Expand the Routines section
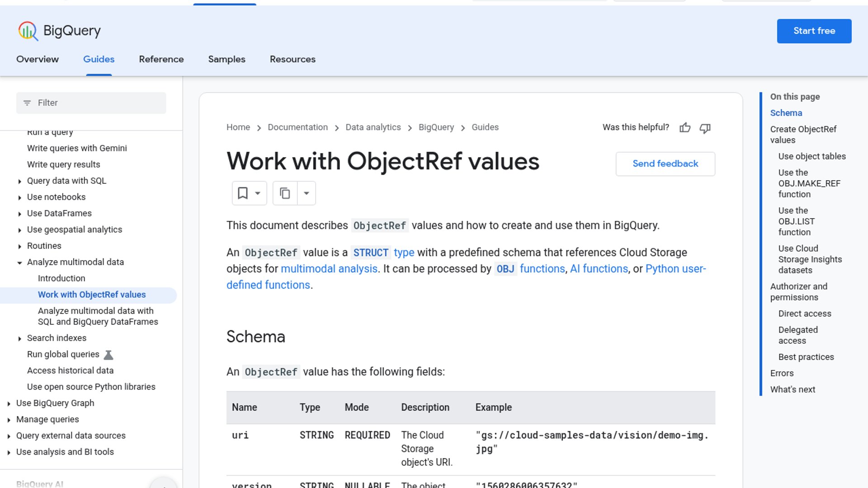Viewport: 868px width, 488px height. pos(19,246)
